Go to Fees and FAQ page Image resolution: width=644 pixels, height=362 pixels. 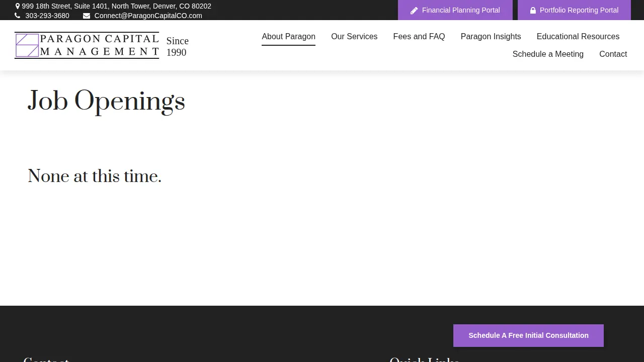coord(419,37)
